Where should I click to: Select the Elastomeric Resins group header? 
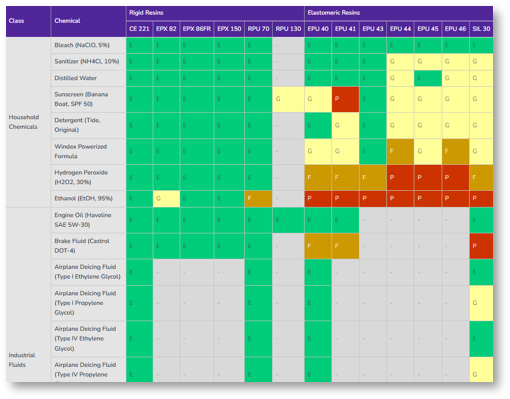click(x=399, y=13)
